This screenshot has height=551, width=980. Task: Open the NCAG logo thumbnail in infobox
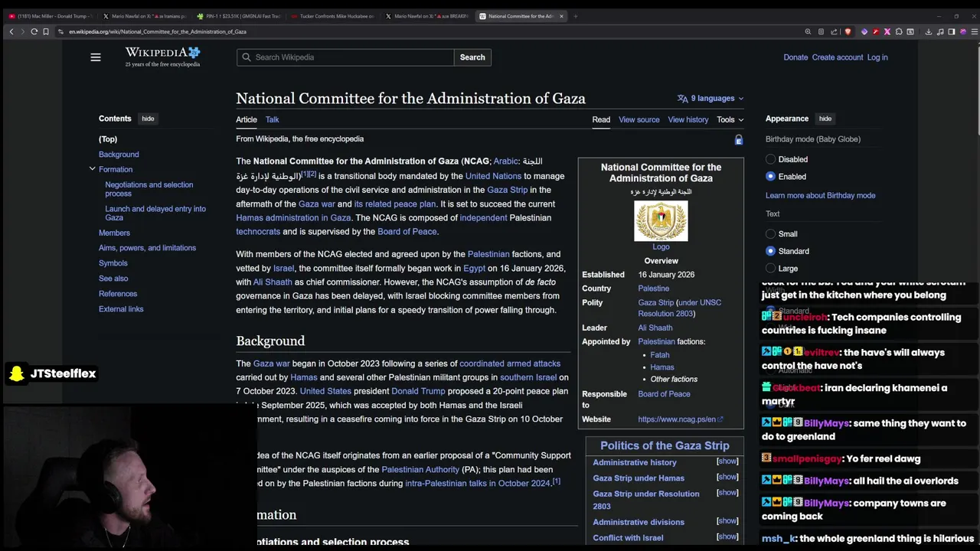point(661,221)
